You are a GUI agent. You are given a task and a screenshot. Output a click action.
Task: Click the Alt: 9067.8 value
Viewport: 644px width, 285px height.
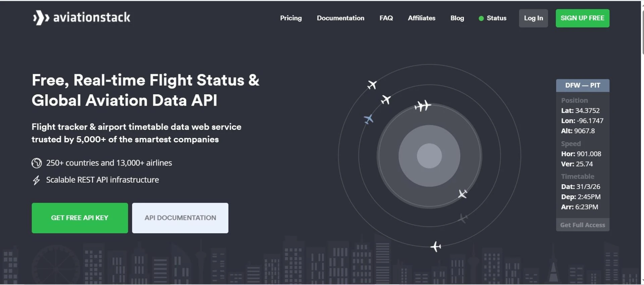click(578, 131)
